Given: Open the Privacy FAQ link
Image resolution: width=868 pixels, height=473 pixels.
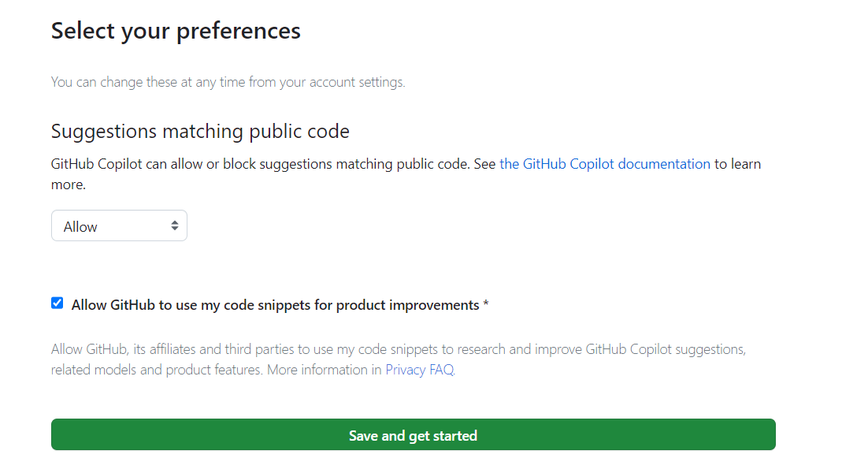Looking at the screenshot, I should click(420, 370).
